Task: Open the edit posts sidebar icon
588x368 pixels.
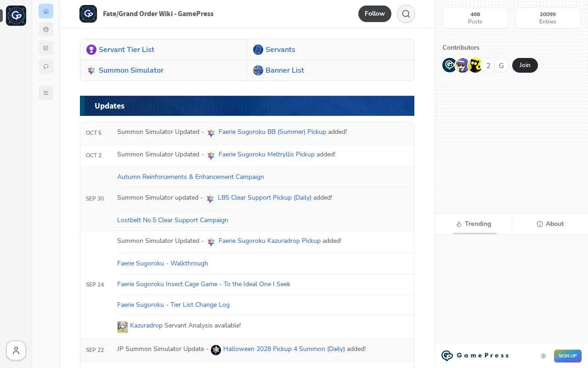Action: click(46, 48)
